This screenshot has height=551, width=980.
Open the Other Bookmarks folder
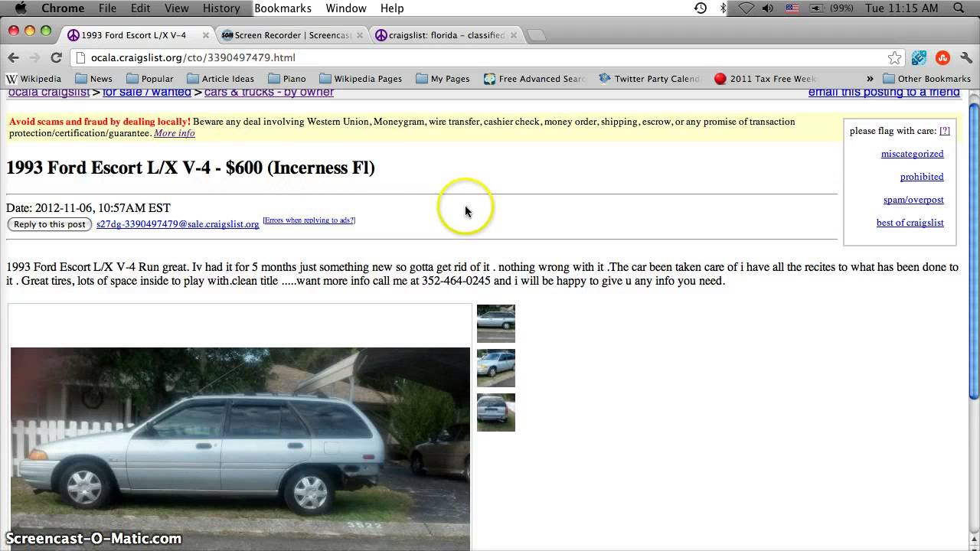pos(926,78)
